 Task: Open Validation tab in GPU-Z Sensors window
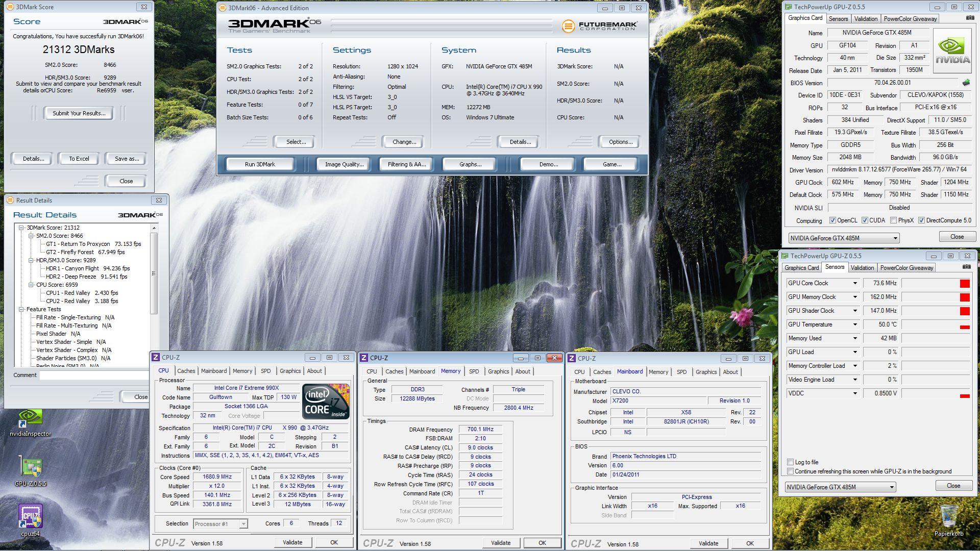(862, 268)
